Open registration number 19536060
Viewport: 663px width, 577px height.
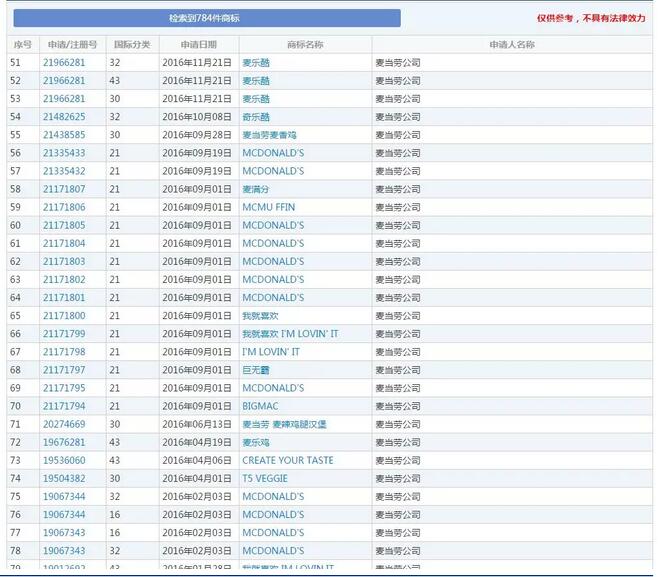click(x=64, y=460)
